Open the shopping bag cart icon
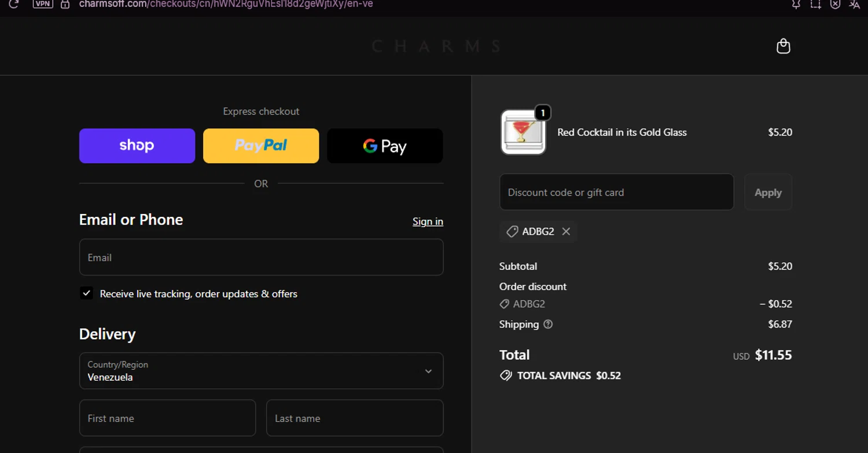The image size is (868, 453). [x=783, y=46]
